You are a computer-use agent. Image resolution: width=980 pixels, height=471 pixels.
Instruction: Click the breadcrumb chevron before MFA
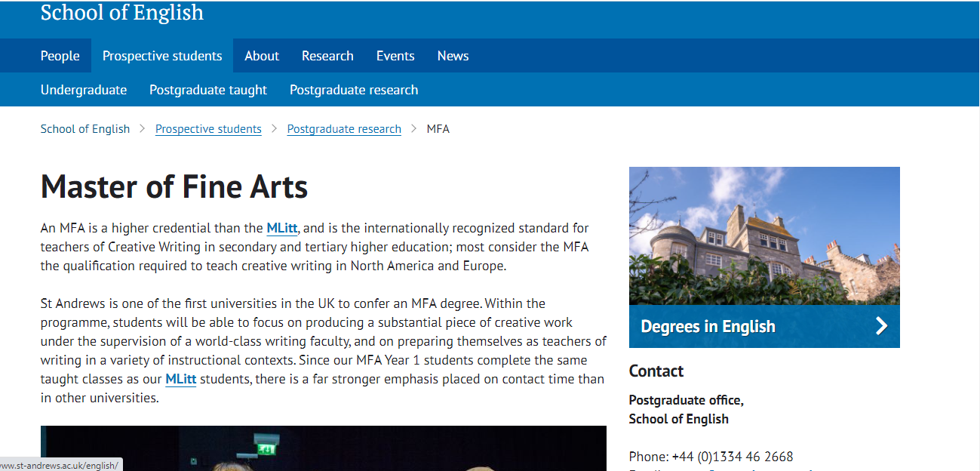[x=414, y=129]
